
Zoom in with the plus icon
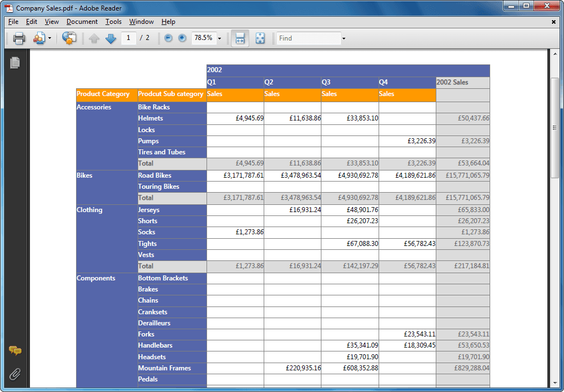pos(183,38)
